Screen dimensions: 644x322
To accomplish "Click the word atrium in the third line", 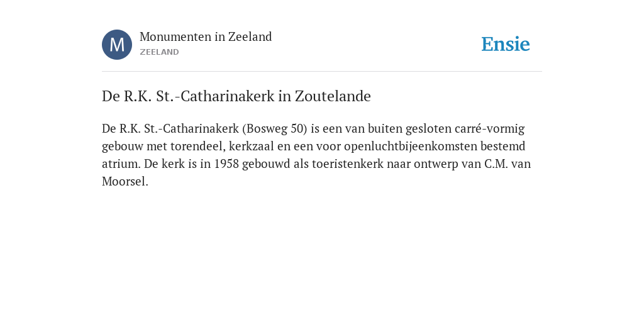I will pos(121,164).
